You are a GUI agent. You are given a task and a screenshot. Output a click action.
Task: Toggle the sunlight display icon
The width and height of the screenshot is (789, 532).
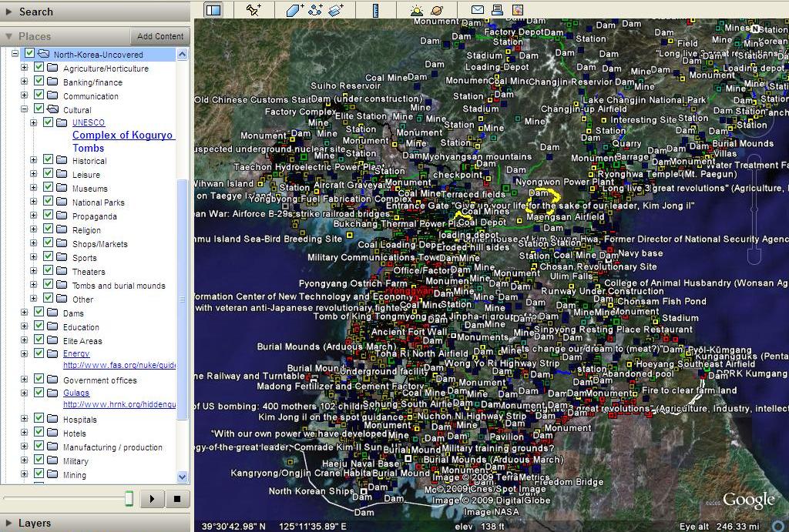point(417,10)
